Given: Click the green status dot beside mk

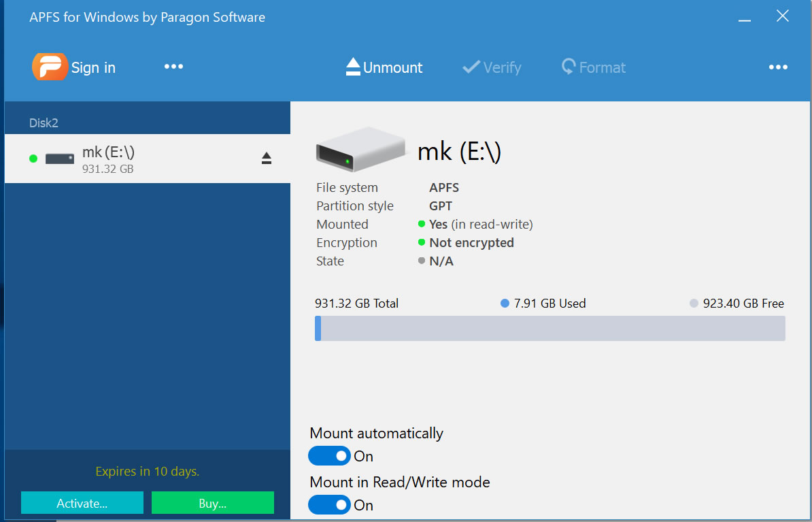Looking at the screenshot, I should [x=33, y=159].
